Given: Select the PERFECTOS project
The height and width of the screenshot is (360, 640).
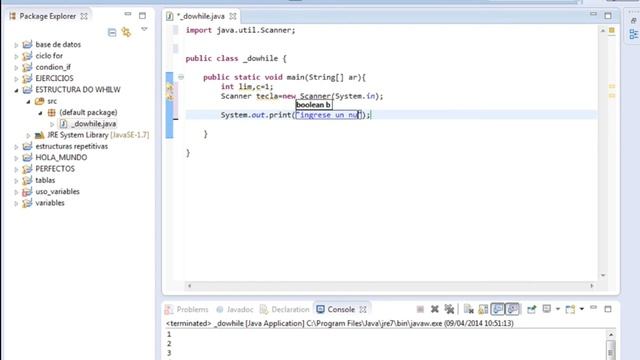Looking at the screenshot, I should coord(55,169).
